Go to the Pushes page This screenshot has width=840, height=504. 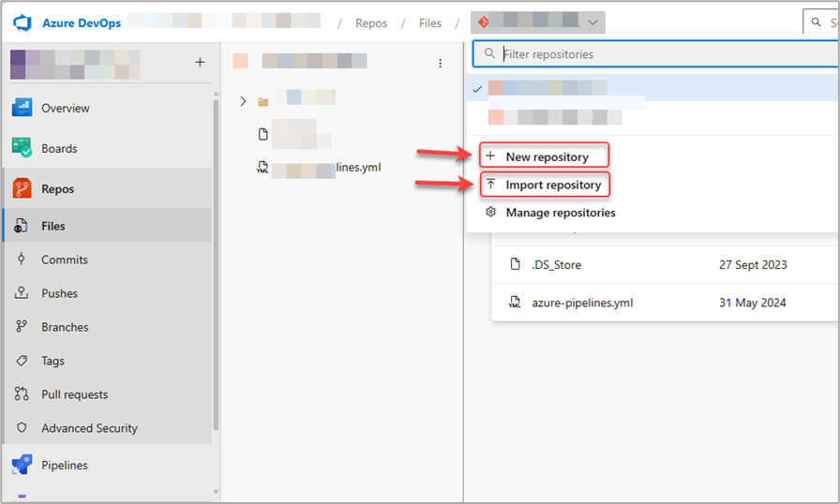[59, 293]
